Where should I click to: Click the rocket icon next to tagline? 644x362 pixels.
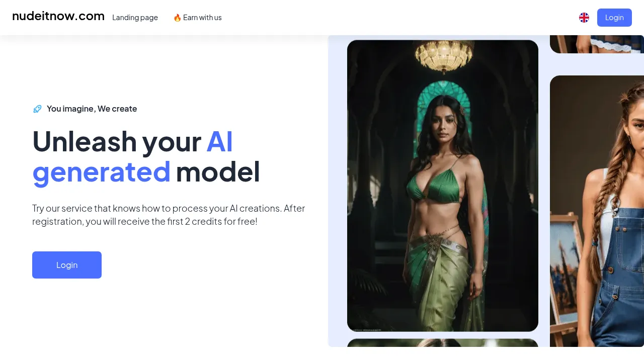coord(37,109)
